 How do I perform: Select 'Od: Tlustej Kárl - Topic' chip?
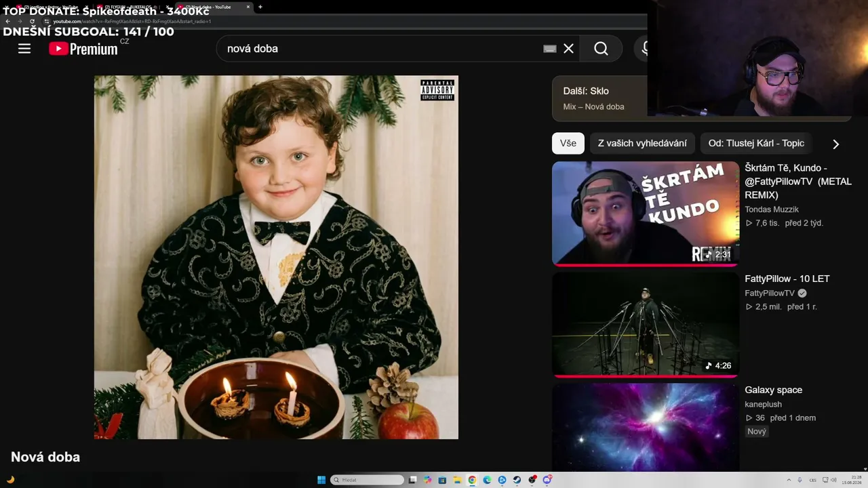click(x=756, y=143)
